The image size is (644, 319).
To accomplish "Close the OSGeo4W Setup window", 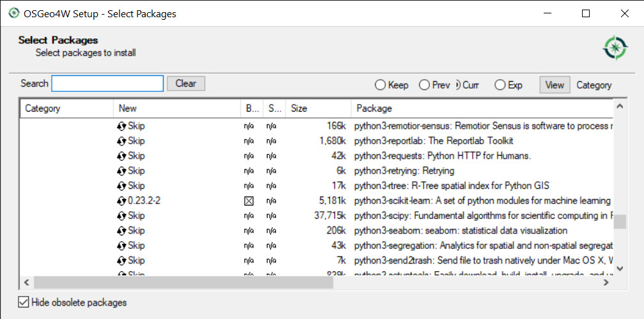I will 625,13.
